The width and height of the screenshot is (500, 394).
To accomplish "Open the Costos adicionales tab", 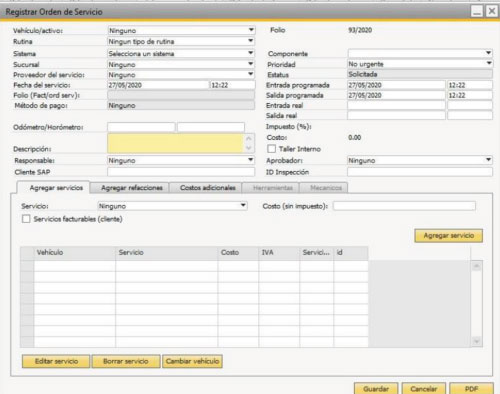I will point(208,188).
